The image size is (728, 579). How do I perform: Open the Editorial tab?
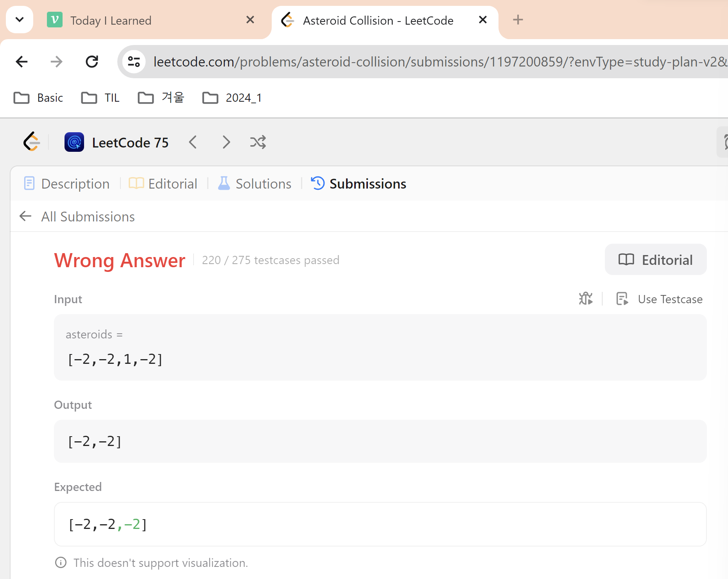163,183
